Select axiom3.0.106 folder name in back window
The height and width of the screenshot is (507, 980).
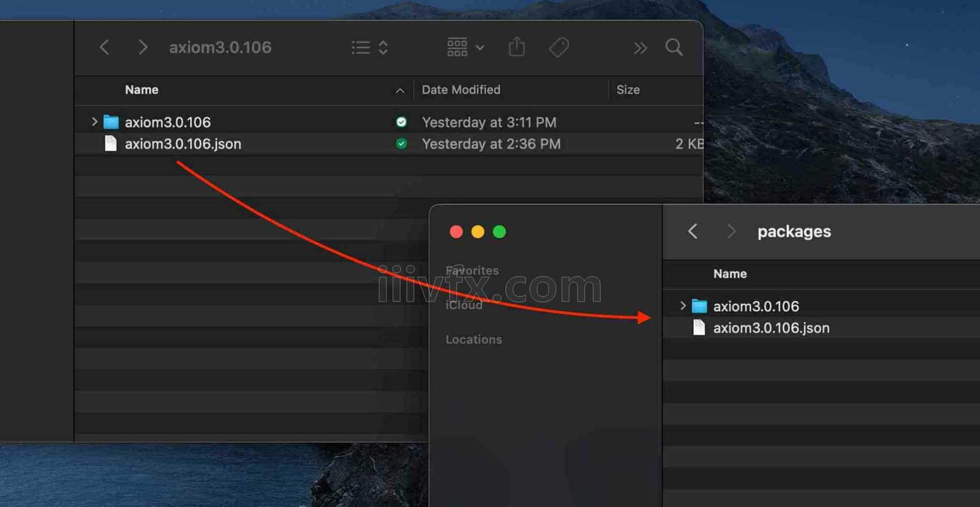click(168, 122)
